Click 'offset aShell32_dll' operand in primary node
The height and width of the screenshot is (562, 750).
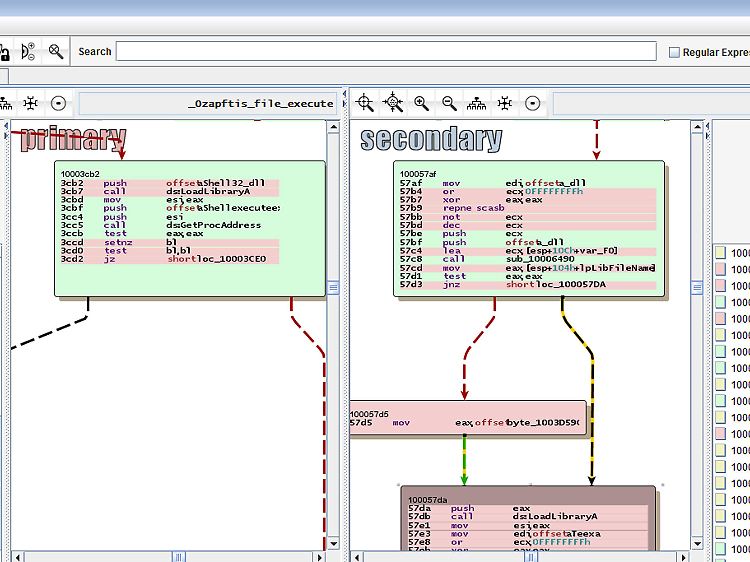(x=215, y=183)
